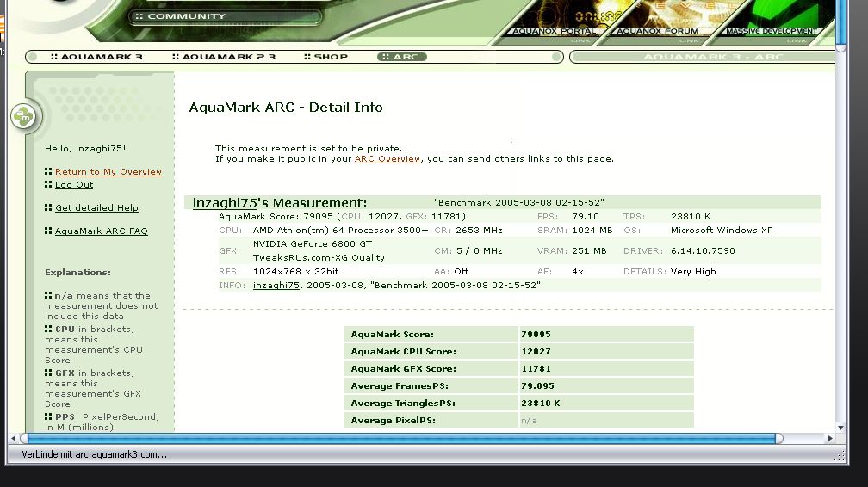Click the driver version 6.14.10.7590

[703, 251]
